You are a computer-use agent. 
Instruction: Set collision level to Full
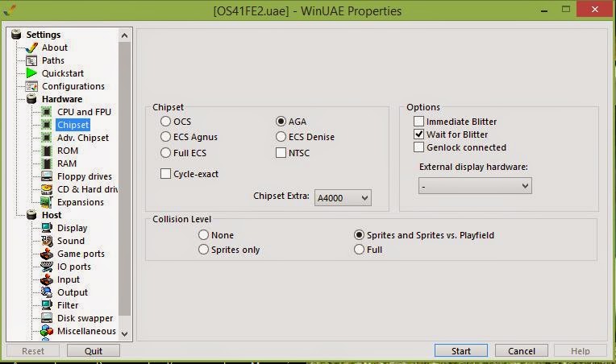pyautogui.click(x=359, y=249)
